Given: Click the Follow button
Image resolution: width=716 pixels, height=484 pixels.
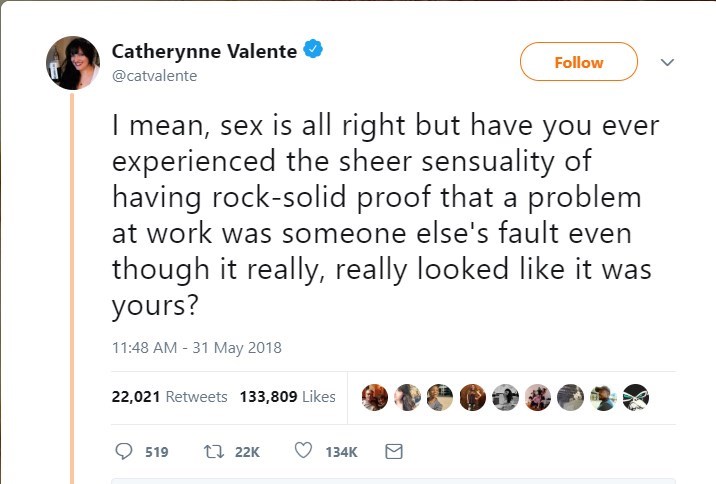Looking at the screenshot, I should [x=578, y=62].
